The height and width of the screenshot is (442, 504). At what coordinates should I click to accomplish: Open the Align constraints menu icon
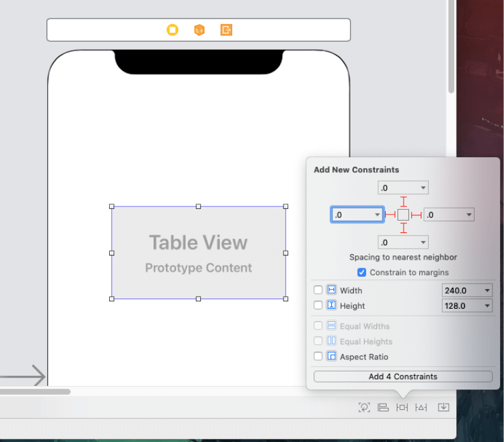[x=383, y=407]
